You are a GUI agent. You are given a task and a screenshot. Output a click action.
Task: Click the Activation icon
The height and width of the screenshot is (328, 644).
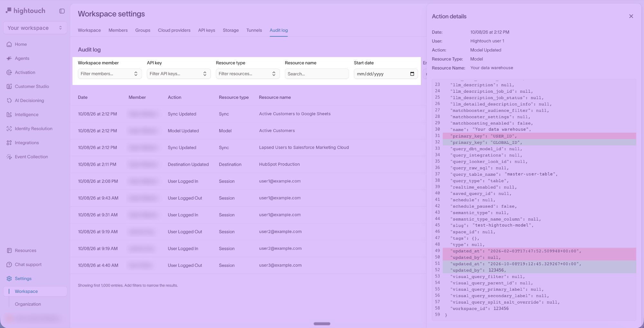point(9,72)
